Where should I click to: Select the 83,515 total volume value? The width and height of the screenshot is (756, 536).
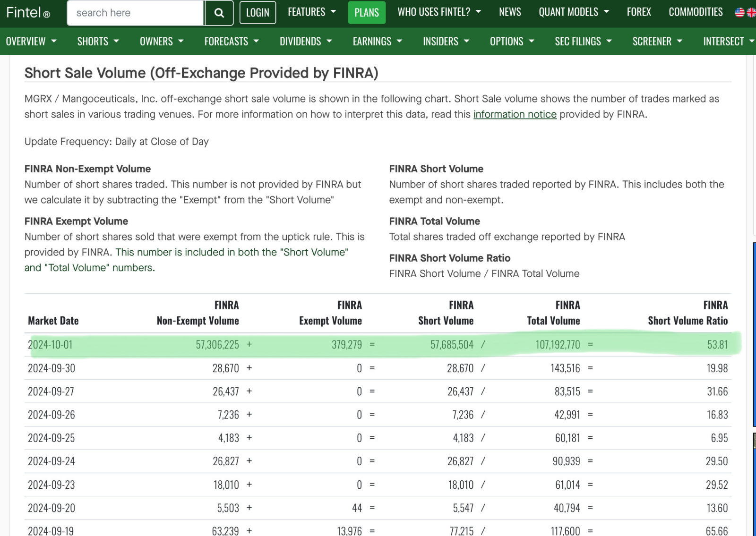coord(567,391)
